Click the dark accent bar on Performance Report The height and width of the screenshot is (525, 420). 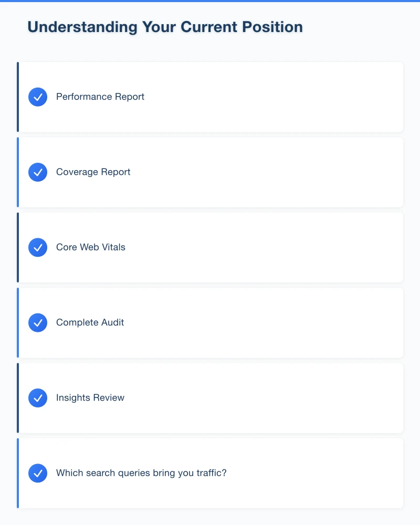[x=18, y=97]
